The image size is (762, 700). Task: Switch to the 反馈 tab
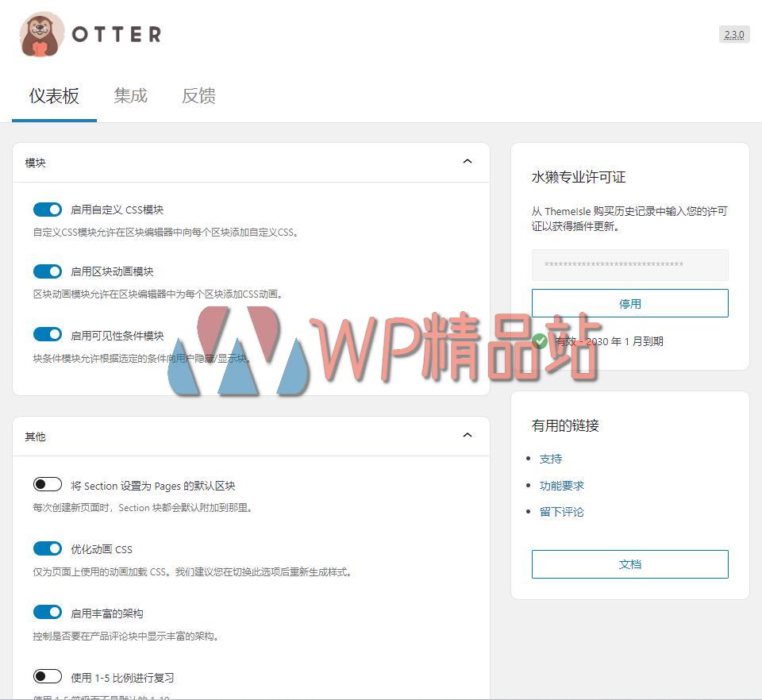197,95
